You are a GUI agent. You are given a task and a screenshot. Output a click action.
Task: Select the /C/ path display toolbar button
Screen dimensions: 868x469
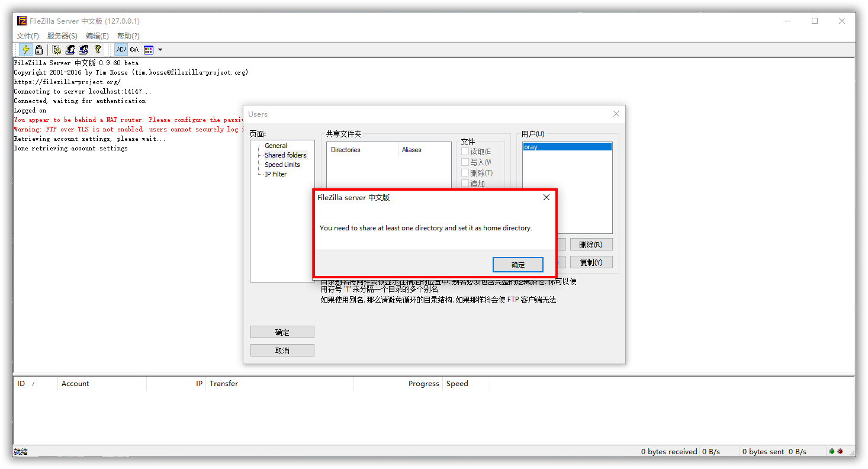click(x=121, y=50)
